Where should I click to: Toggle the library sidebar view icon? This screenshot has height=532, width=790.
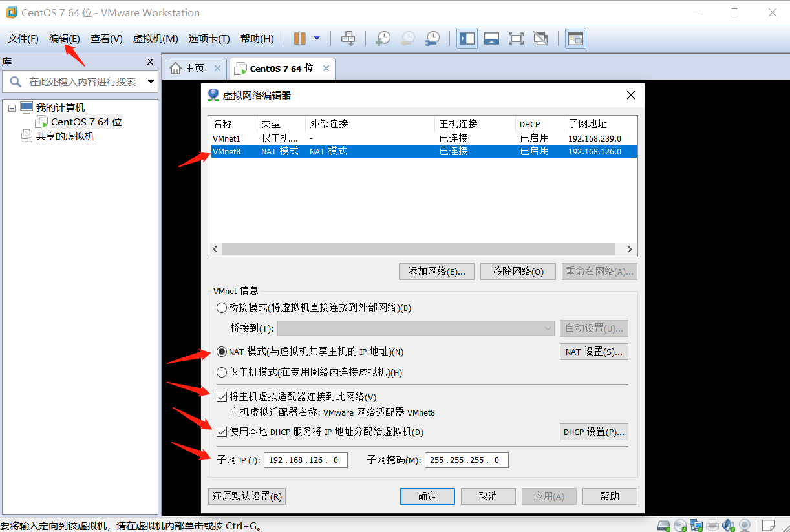click(x=467, y=39)
